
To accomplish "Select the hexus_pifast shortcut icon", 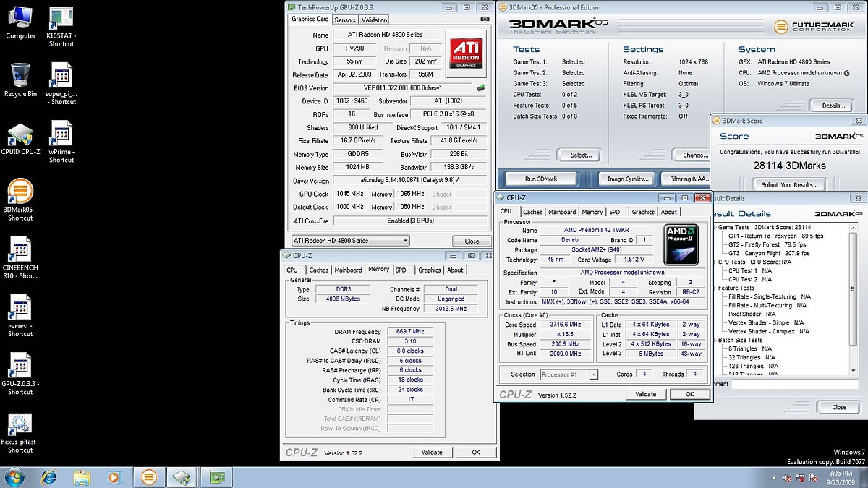I will click(x=20, y=432).
